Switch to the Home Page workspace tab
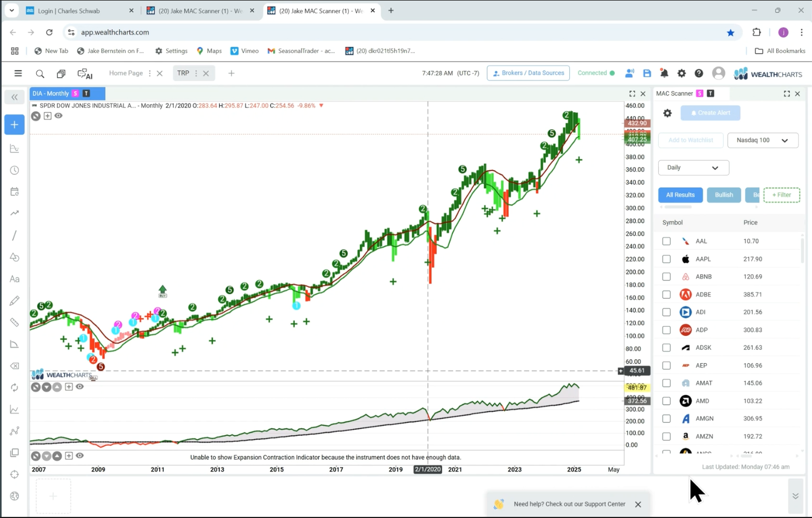The width and height of the screenshot is (812, 518). pyautogui.click(x=126, y=73)
